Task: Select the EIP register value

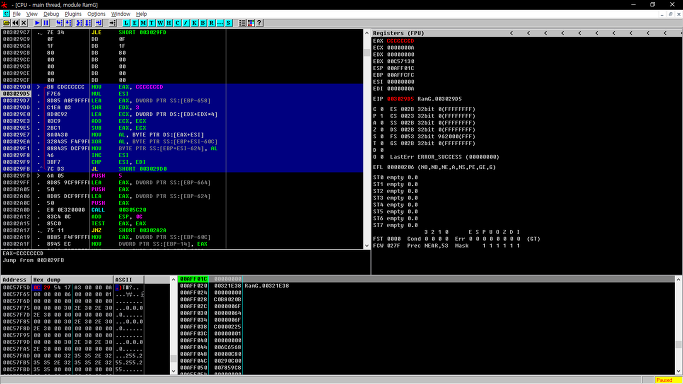Action: coord(400,99)
